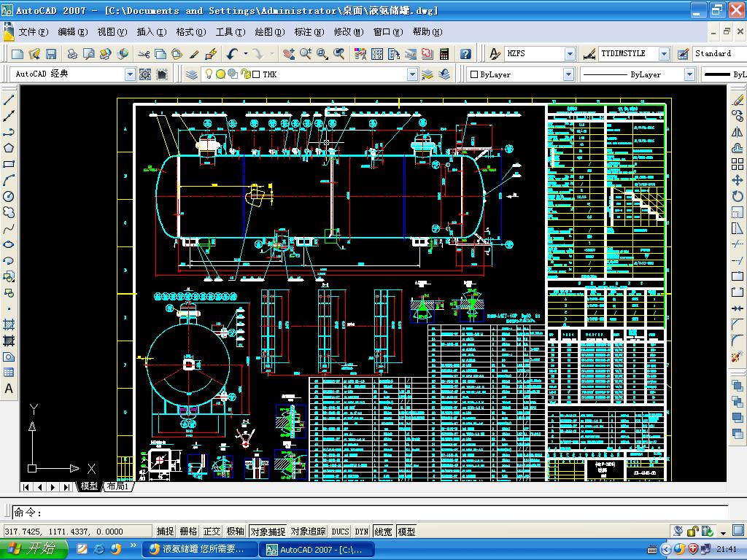The height and width of the screenshot is (560, 747).
Task: Toggle 栅格 grid display
Action: [x=189, y=532]
